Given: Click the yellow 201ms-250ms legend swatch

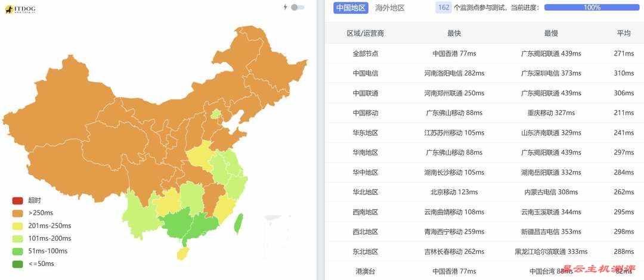Looking at the screenshot, I should coord(17,226).
